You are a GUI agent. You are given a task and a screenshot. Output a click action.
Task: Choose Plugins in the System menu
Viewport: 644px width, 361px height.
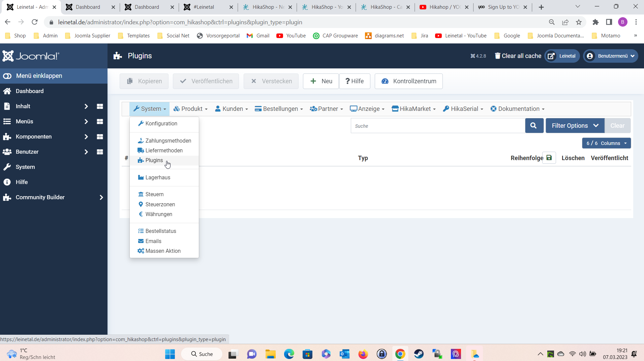click(164, 160)
